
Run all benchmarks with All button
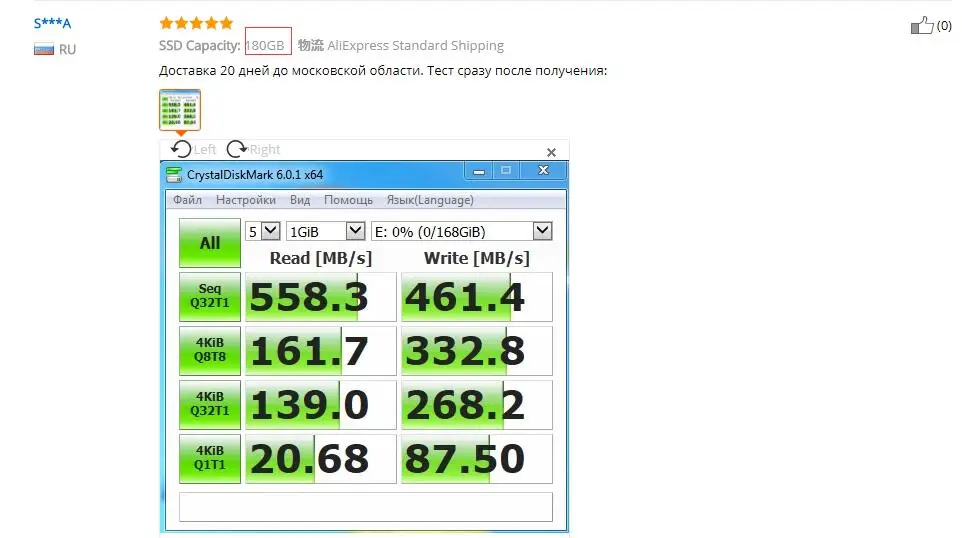210,243
